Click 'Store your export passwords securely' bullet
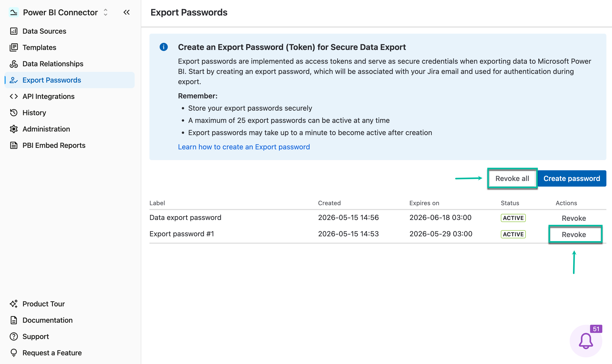 click(x=250, y=108)
